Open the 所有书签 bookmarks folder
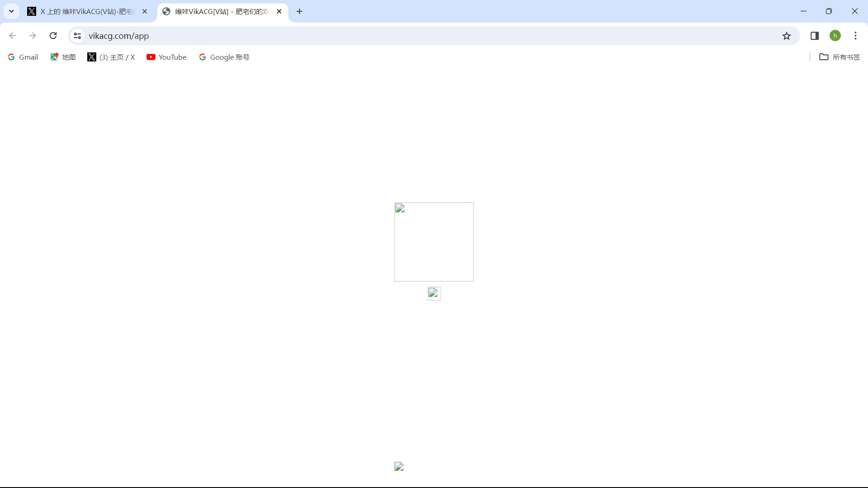Image resolution: width=868 pixels, height=488 pixels. click(840, 57)
